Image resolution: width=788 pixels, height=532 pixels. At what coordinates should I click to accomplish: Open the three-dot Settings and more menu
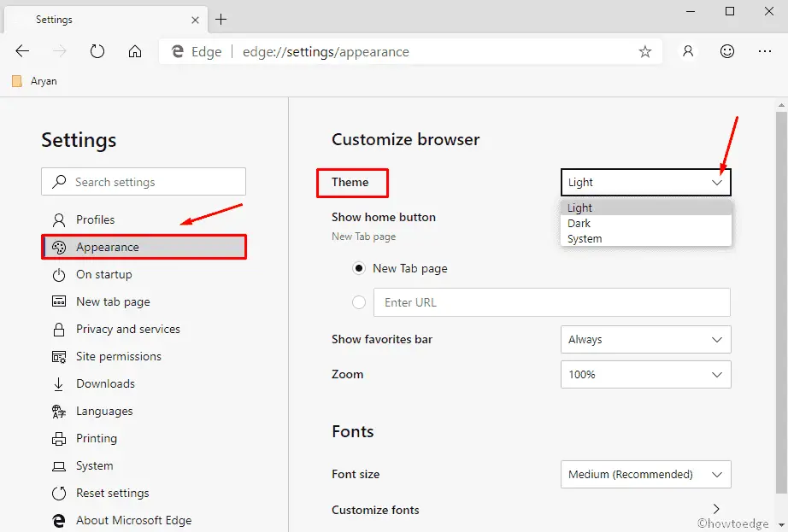[x=765, y=51]
